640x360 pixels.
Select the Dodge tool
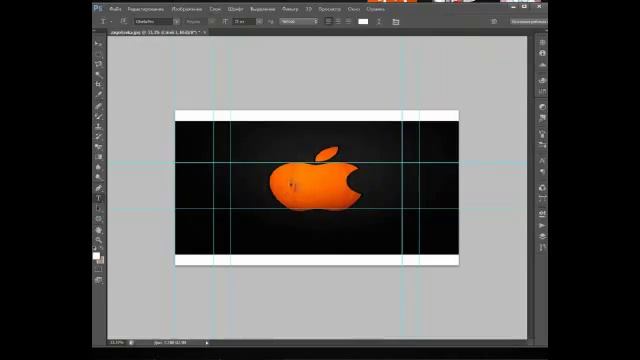click(98, 177)
